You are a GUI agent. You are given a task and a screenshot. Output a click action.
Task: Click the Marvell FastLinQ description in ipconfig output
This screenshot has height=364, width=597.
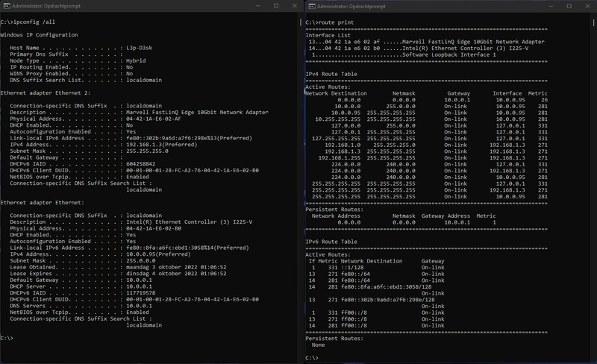(x=197, y=113)
